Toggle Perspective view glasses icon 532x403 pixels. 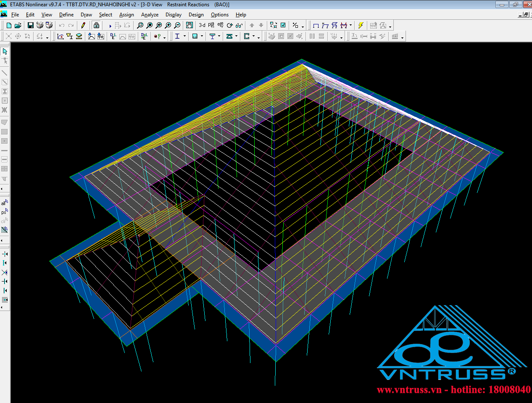239,26
